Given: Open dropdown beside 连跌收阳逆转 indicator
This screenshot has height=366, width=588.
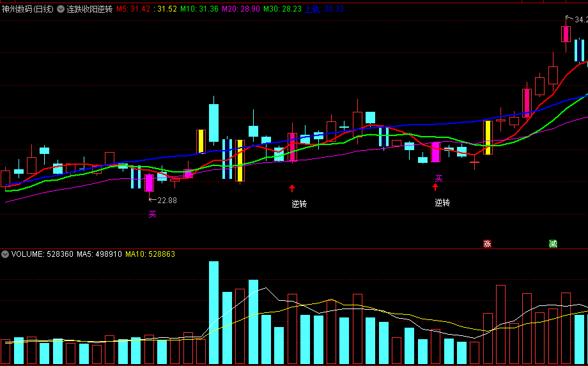Looking at the screenshot, I should point(60,9).
